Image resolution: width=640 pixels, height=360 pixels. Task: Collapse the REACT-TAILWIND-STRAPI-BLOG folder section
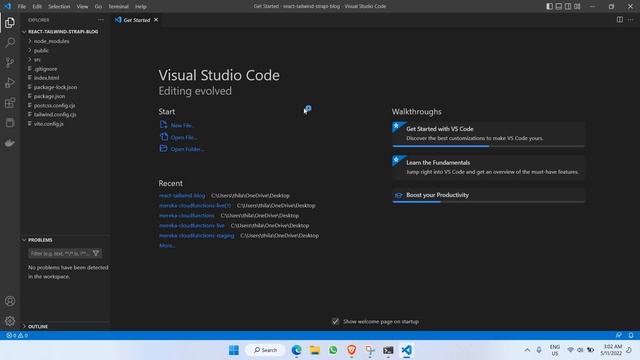pyautogui.click(x=65, y=31)
